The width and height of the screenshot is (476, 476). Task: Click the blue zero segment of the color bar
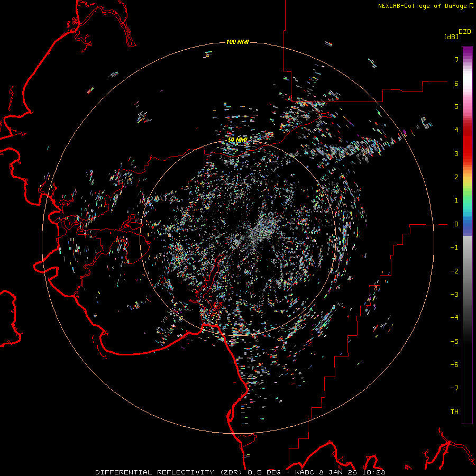[x=467, y=226]
